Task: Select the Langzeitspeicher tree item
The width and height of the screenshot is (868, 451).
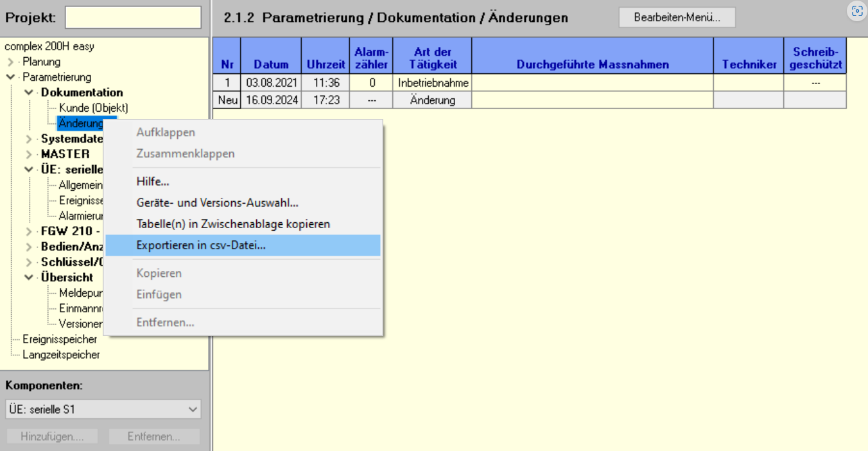Action: coord(61,355)
